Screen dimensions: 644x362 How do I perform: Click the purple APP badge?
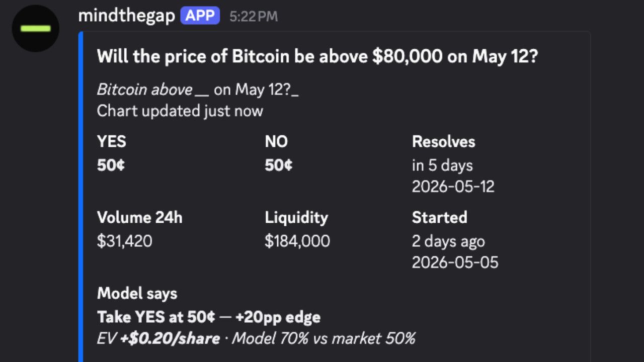click(200, 16)
